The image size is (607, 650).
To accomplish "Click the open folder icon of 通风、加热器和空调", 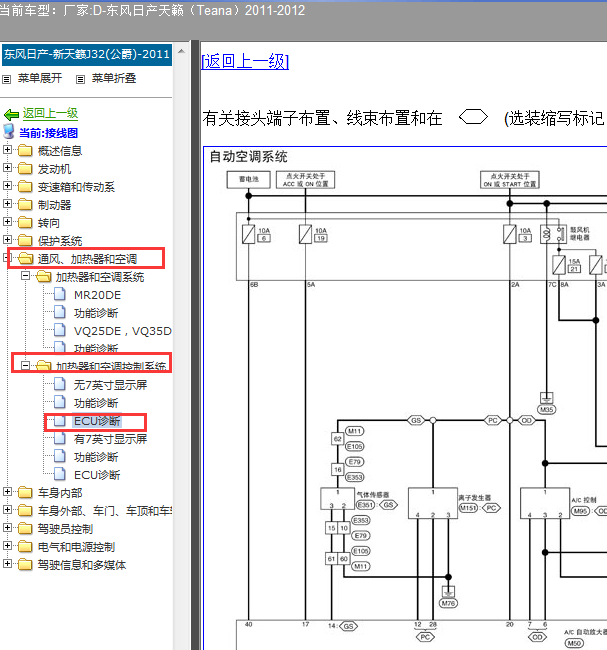I will point(26,259).
